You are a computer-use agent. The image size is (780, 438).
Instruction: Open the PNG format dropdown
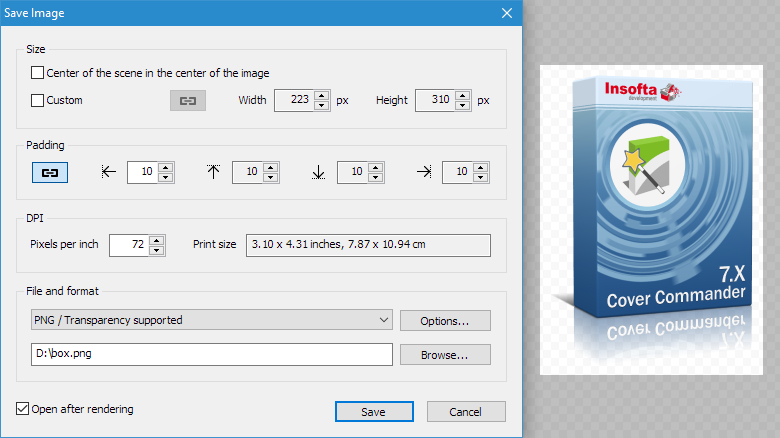[211, 320]
